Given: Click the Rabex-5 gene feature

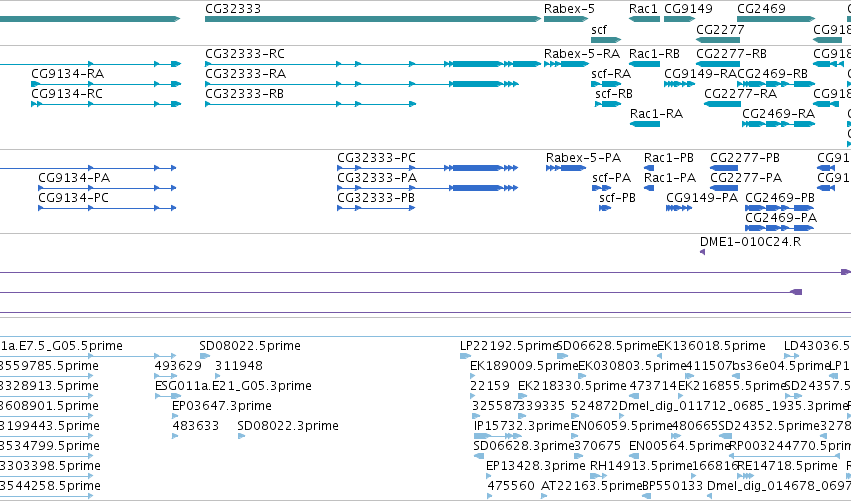Looking at the screenshot, I should (566, 19).
